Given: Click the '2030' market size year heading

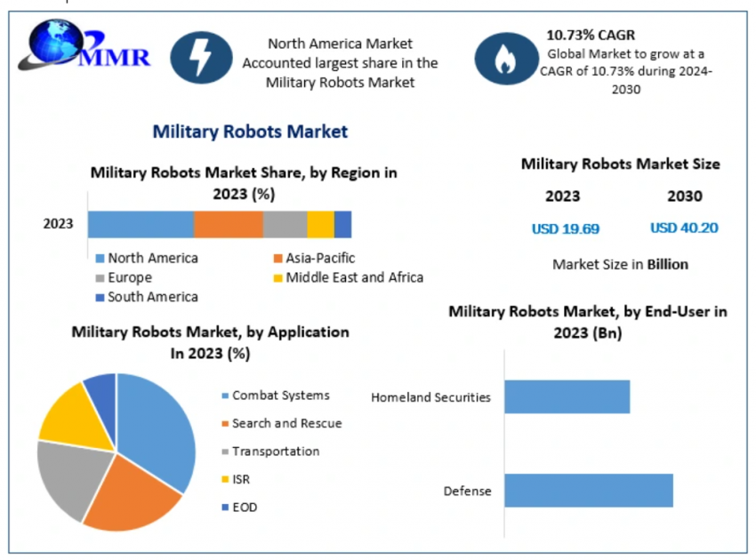Looking at the screenshot, I should click(685, 196).
